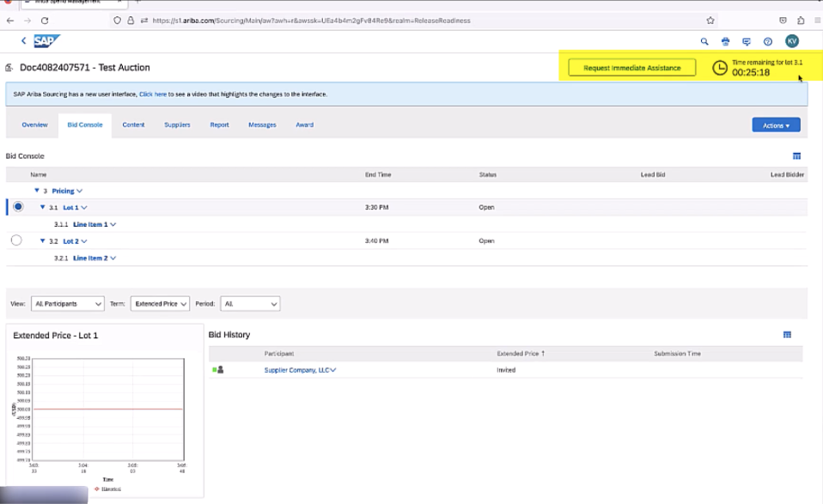Open the Term Extended Price dropdown
Screen dimensions: 823x504
[161, 304]
